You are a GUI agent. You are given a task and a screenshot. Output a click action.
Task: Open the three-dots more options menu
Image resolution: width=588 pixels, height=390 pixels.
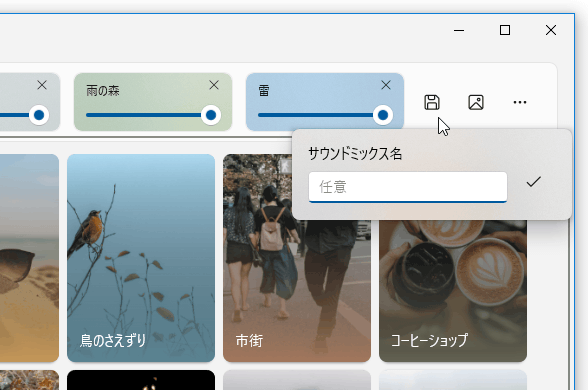[x=520, y=102]
